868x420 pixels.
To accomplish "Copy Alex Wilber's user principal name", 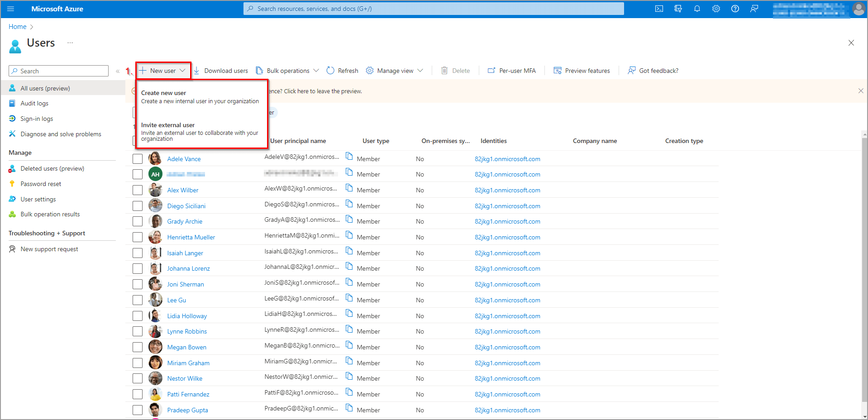I will point(349,187).
